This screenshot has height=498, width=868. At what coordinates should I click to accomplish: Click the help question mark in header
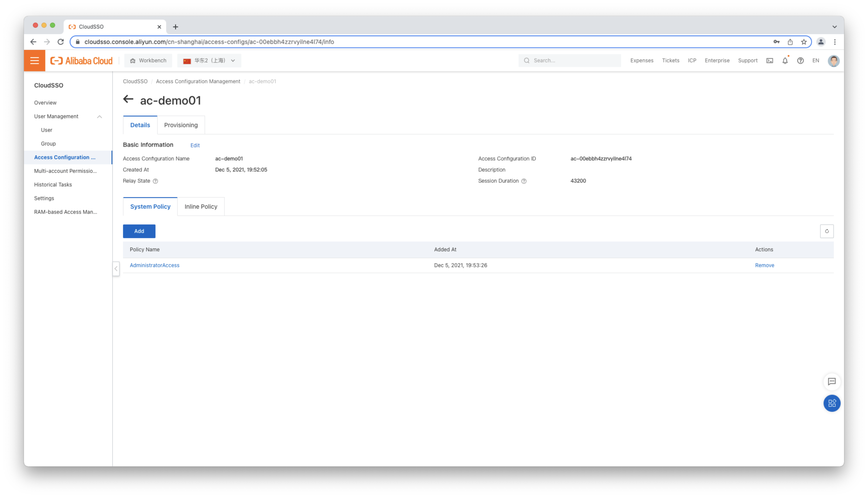click(x=800, y=61)
